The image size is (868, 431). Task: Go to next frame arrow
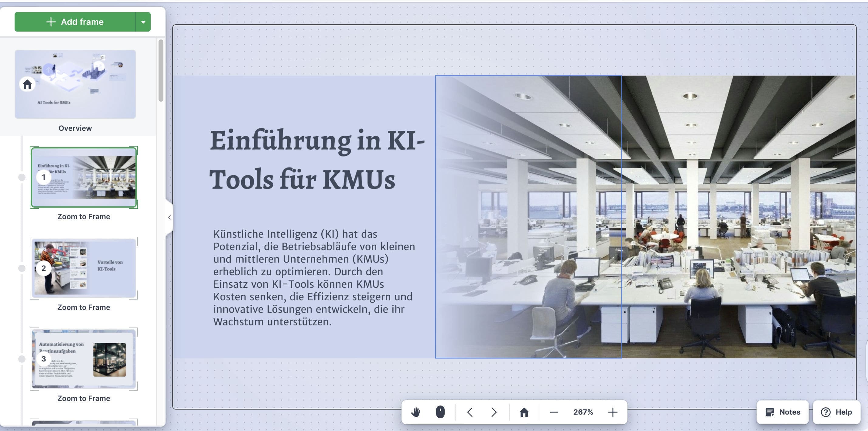[x=494, y=412]
